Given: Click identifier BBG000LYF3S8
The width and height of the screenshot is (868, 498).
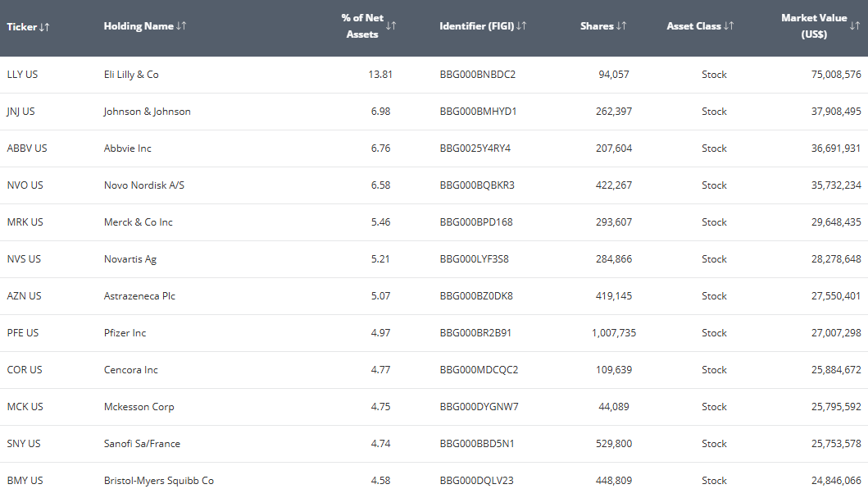Looking at the screenshot, I should (x=475, y=259).
